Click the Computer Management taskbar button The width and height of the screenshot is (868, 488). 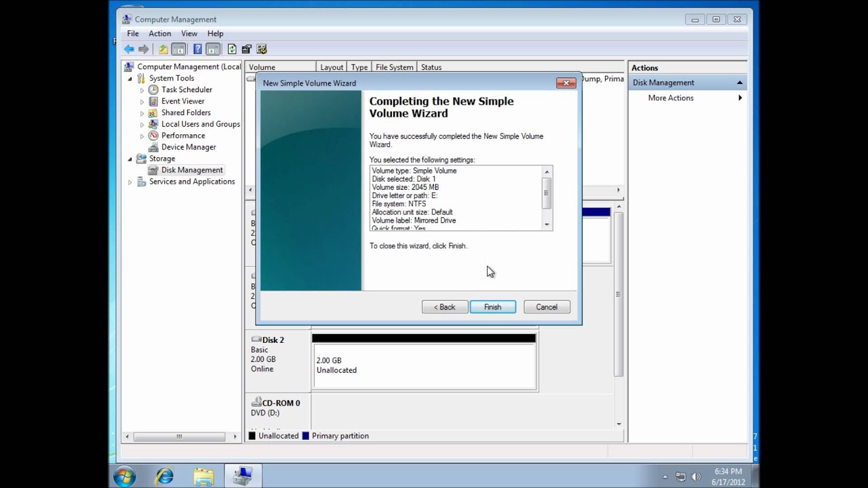point(243,476)
